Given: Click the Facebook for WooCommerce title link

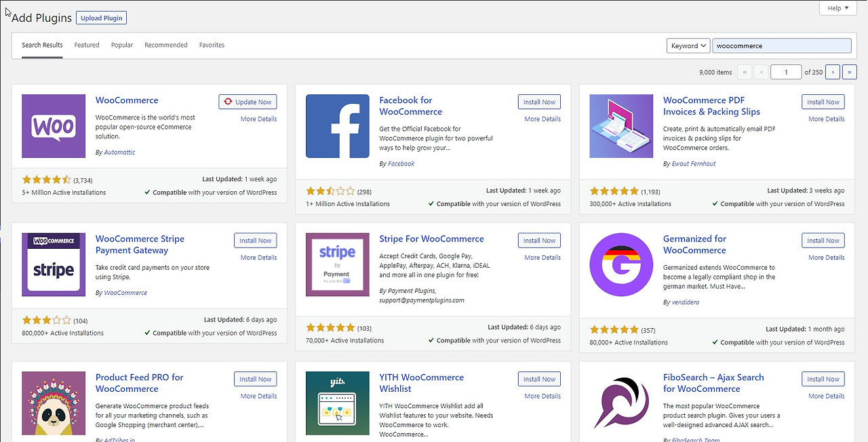Looking at the screenshot, I should pyautogui.click(x=410, y=106).
